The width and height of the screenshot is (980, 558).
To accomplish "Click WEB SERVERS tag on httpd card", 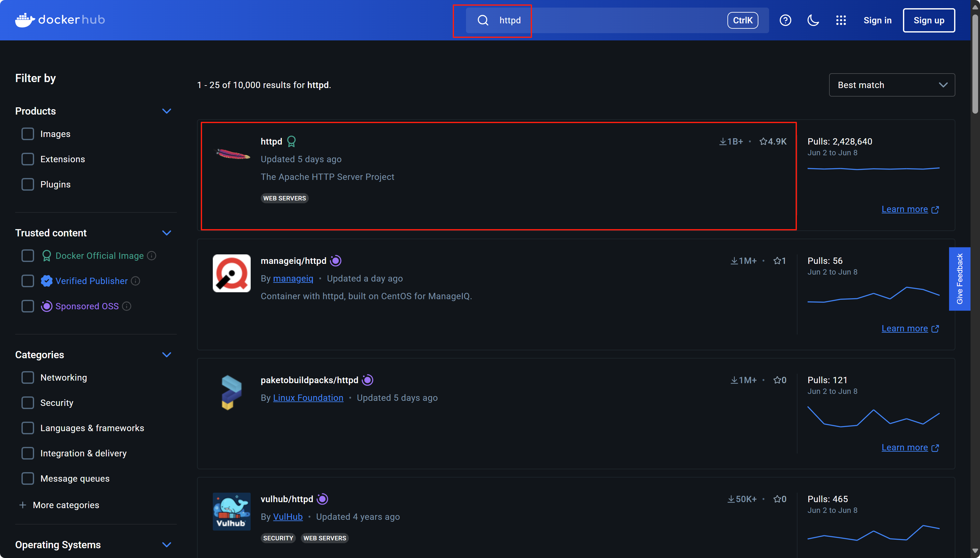I will click(284, 198).
